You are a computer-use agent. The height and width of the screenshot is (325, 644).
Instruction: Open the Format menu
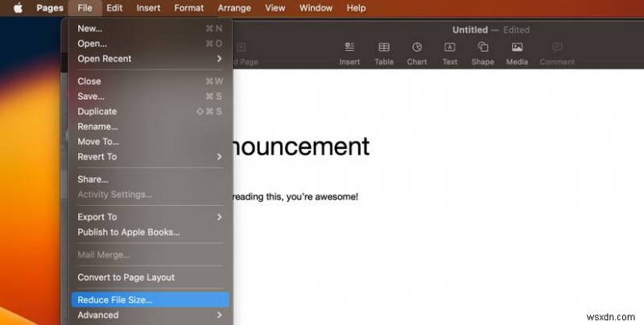pos(188,8)
